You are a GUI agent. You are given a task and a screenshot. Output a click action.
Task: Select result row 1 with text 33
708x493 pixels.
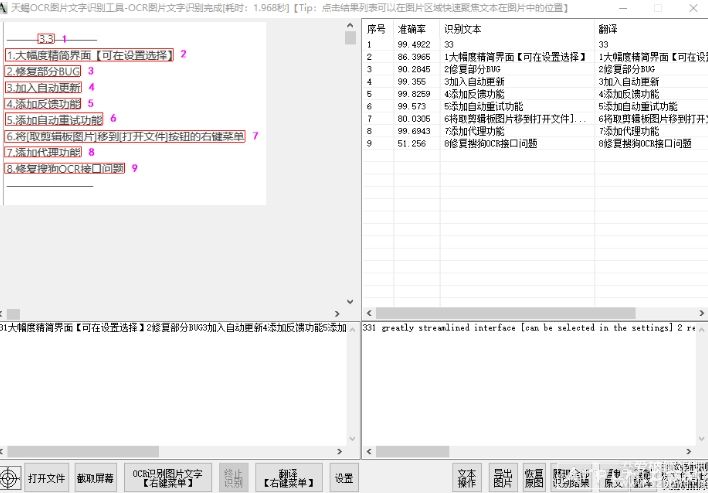(x=535, y=44)
